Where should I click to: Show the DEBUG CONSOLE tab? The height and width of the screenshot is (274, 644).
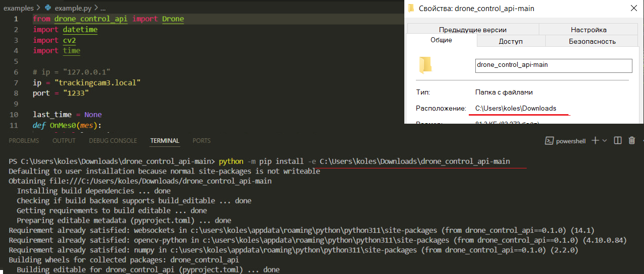[x=113, y=141]
